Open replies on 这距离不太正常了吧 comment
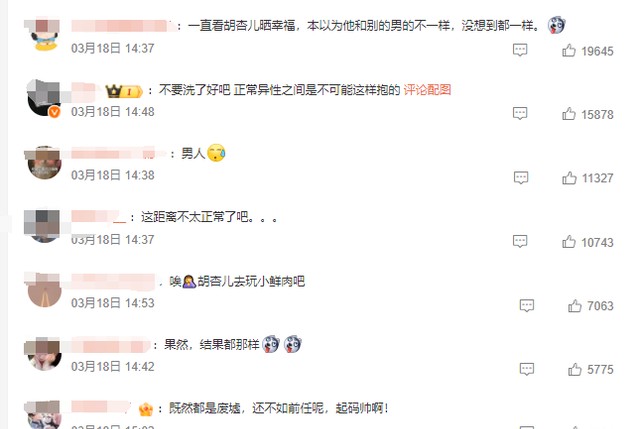The height and width of the screenshot is (429, 640). click(x=520, y=241)
